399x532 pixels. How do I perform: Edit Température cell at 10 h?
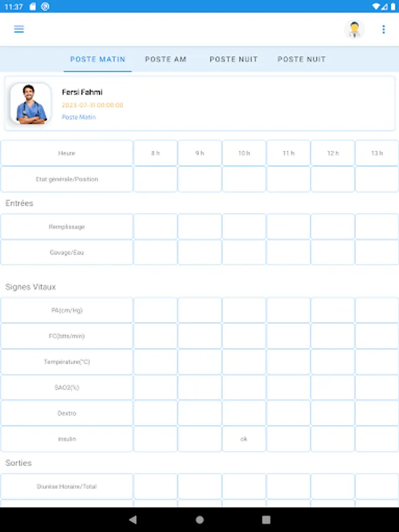(244, 362)
